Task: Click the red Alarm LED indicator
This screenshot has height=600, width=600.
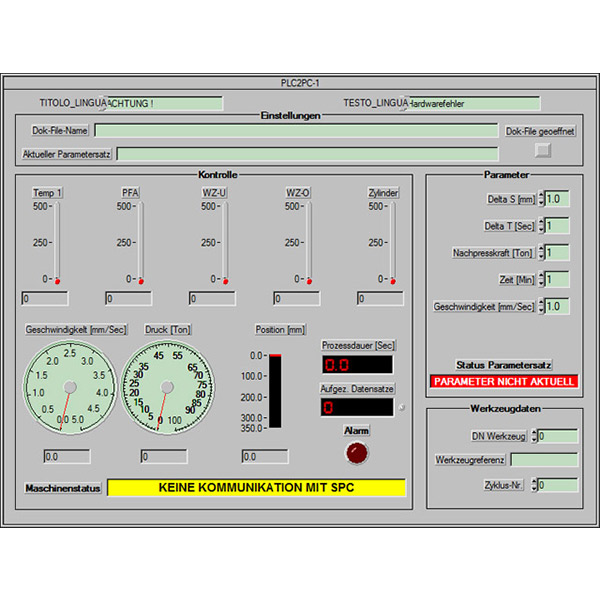Action: (x=357, y=453)
